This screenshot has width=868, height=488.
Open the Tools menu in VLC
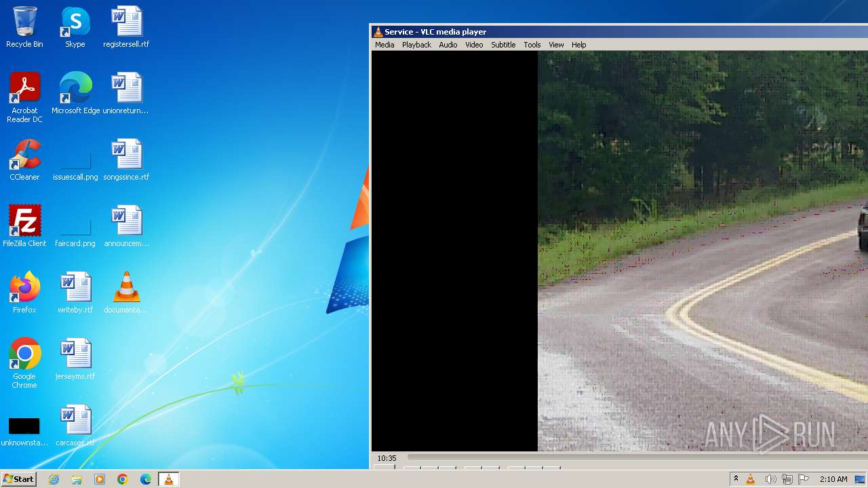pos(532,45)
